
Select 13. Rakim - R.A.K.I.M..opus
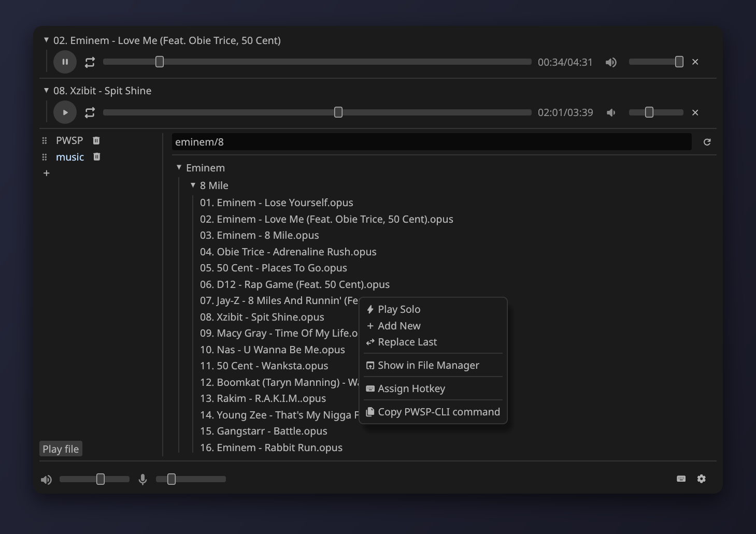point(263,398)
